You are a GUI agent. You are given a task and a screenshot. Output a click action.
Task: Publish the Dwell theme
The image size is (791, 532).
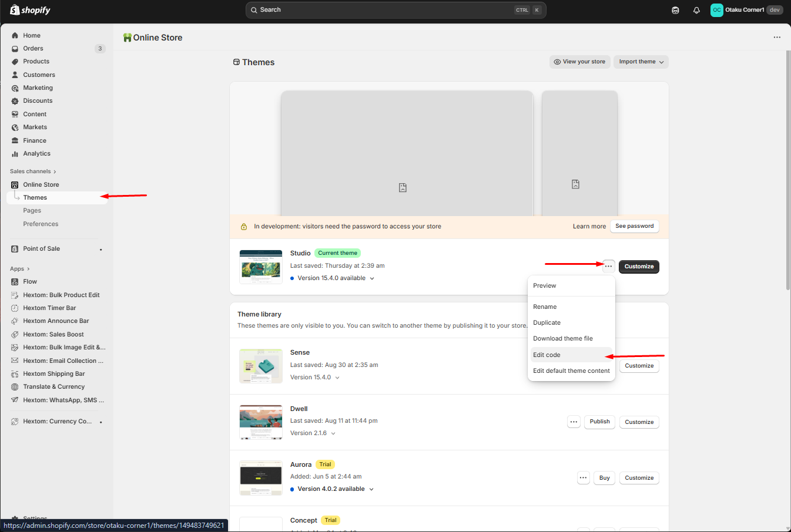tap(599, 422)
